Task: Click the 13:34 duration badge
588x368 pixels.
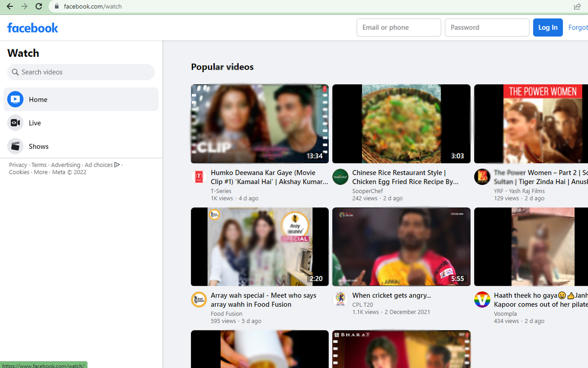Action: [314, 156]
